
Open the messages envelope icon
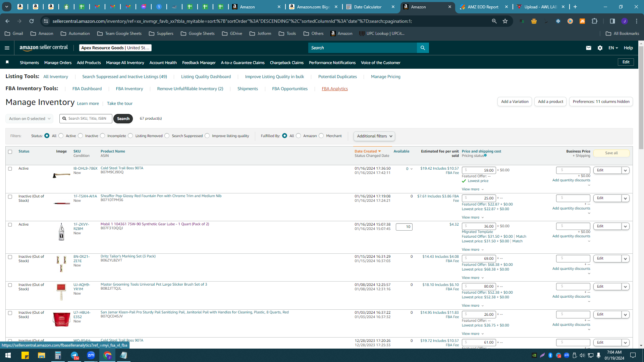coord(588,48)
